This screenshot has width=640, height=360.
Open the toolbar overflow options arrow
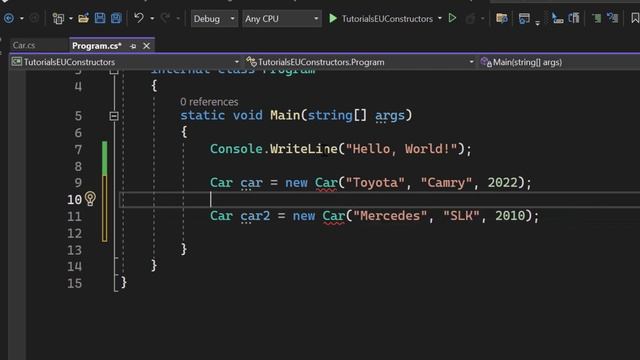click(x=538, y=23)
